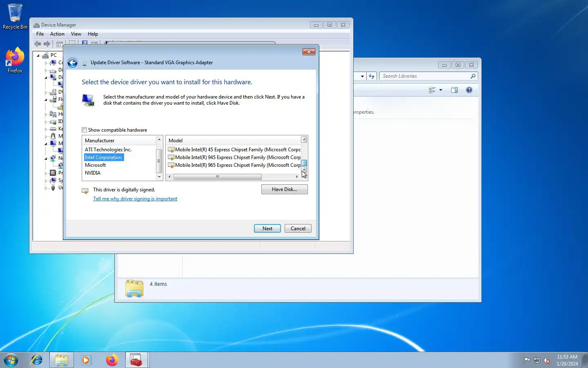Screen dimensions: 588x368
Task: Open the view options dropdown arrow in Libraries
Action: 441,90
